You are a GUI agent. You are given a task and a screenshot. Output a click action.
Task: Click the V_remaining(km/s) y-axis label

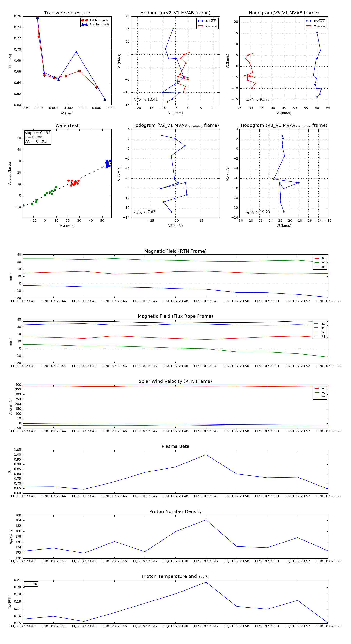[x=10, y=173]
